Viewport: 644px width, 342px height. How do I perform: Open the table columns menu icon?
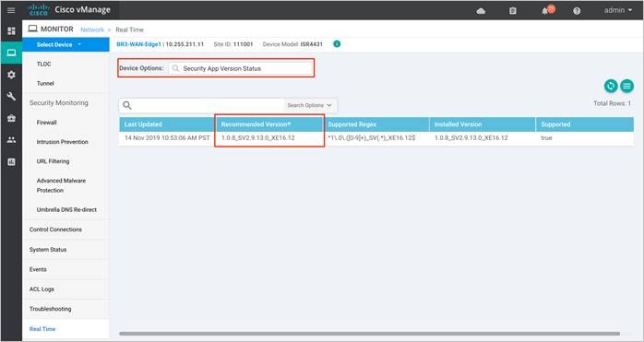(626, 86)
